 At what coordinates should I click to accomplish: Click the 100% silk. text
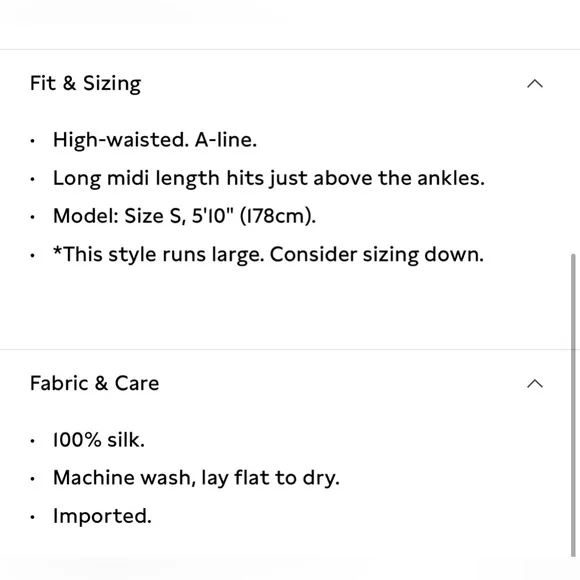click(99, 440)
